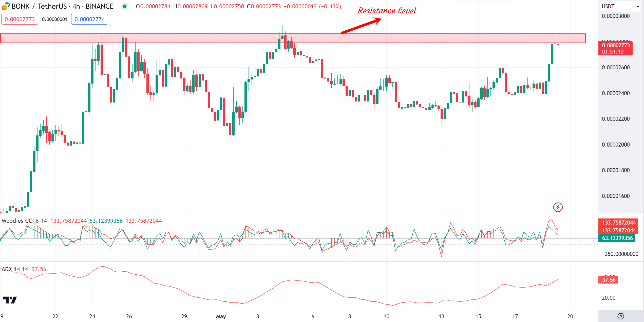This screenshot has height=322, width=644.
Task: Select the Woodies CCI indicator label
Action: [18, 221]
